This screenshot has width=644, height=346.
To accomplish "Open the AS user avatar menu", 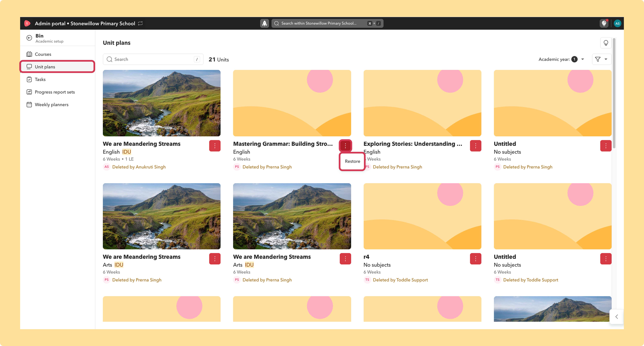I will click(617, 23).
